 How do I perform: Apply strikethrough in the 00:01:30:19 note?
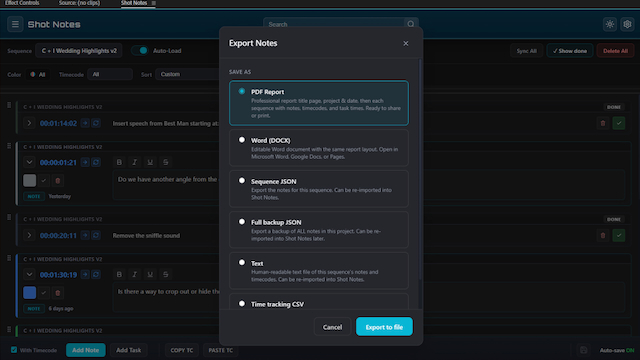[x=166, y=275]
